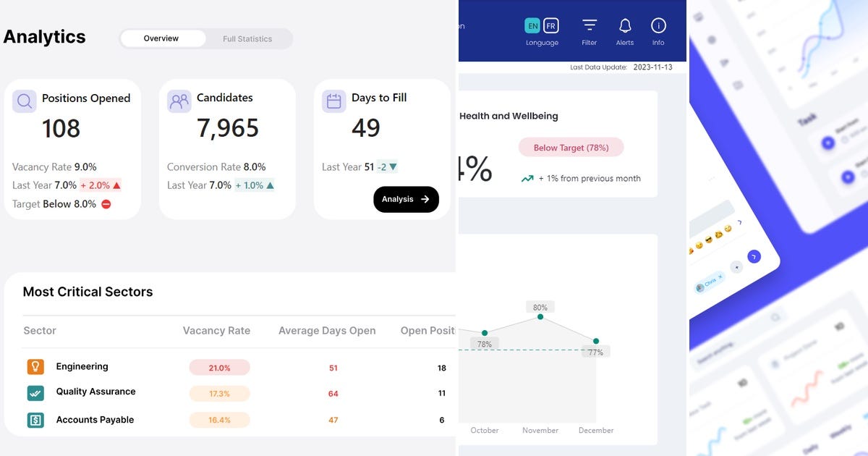Click the Quality Assurance checkmark icon

tap(35, 392)
